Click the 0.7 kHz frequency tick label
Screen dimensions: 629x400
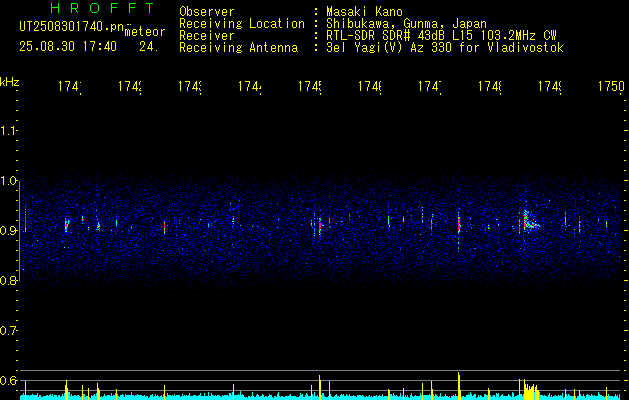(x=8, y=331)
